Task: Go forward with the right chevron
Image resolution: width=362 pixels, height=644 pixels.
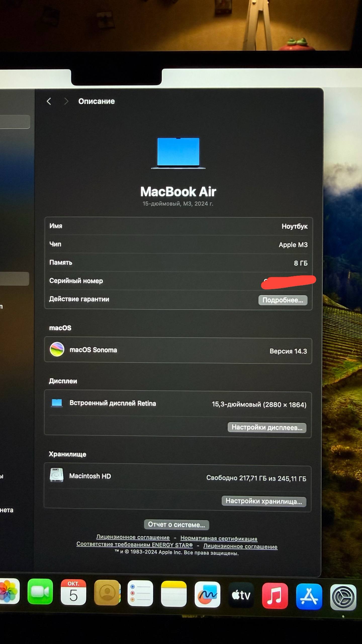Action: click(x=66, y=101)
